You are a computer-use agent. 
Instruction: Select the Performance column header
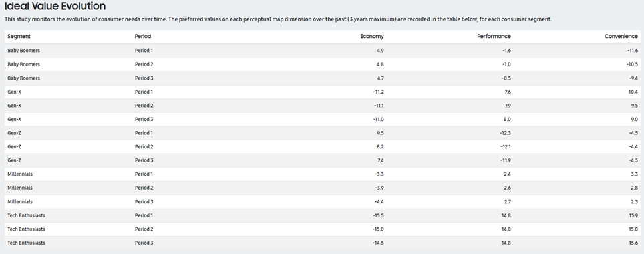[494, 37]
